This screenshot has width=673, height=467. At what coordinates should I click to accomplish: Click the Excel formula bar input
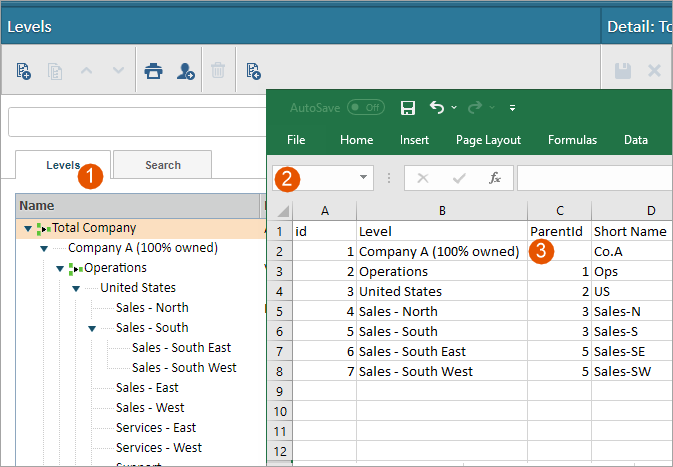coord(595,178)
